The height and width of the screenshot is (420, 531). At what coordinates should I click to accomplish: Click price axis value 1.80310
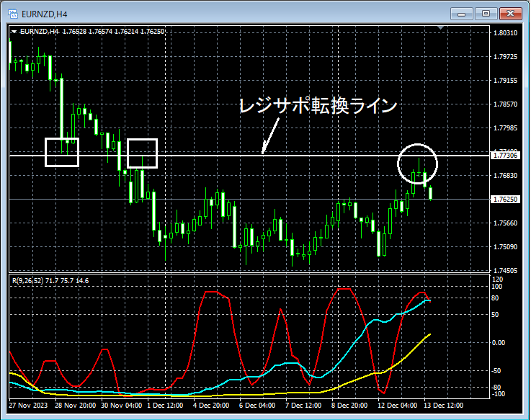pyautogui.click(x=505, y=33)
